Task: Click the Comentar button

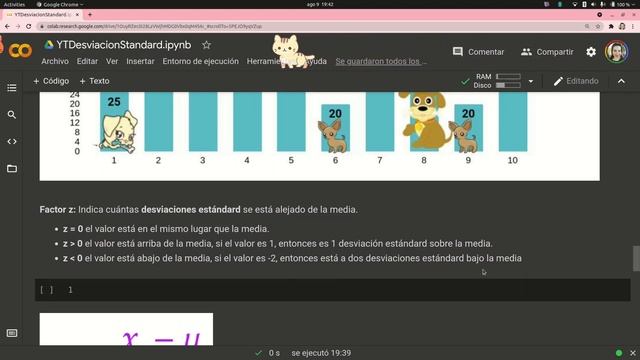Action: point(478,52)
